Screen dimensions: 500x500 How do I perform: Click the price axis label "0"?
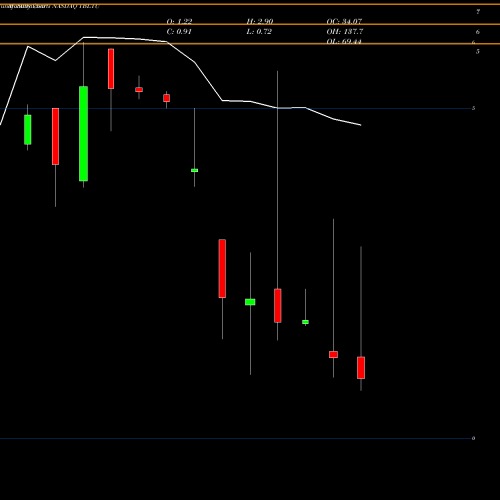tap(473, 438)
